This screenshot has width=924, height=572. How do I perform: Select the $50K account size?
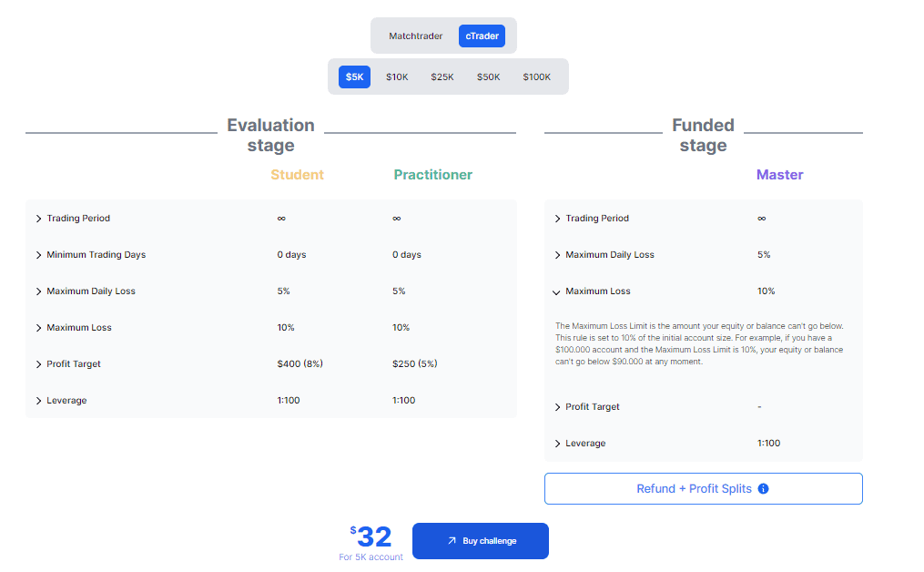pos(488,77)
